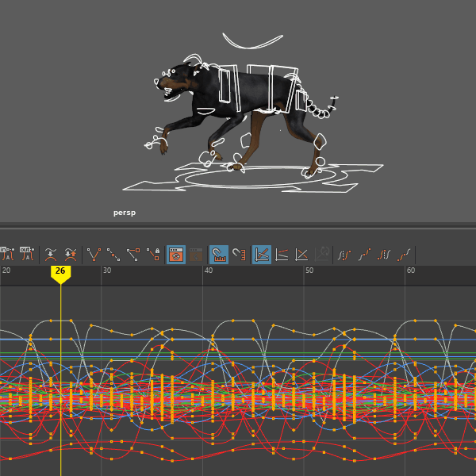Click the 'in' tangent tool icon
This screenshot has height=476, width=476.
(x=7, y=254)
